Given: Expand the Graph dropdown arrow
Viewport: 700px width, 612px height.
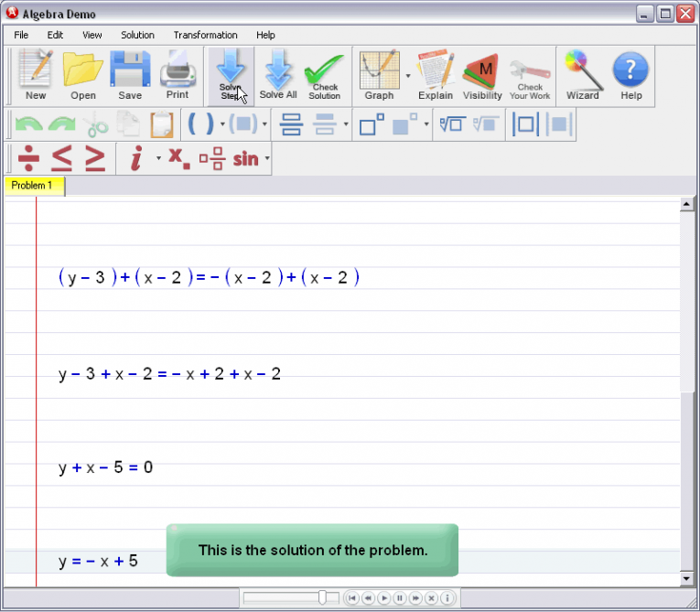Looking at the screenshot, I should pyautogui.click(x=408, y=76).
